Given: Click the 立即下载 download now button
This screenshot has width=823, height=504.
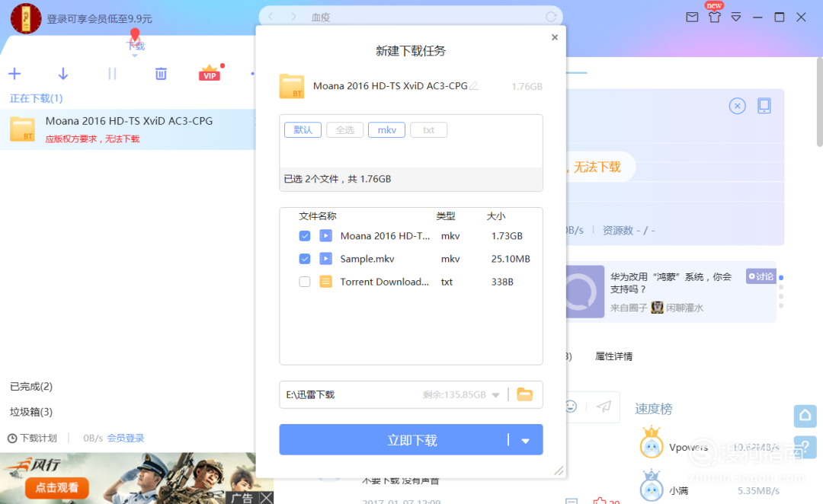Looking at the screenshot, I should (411, 439).
